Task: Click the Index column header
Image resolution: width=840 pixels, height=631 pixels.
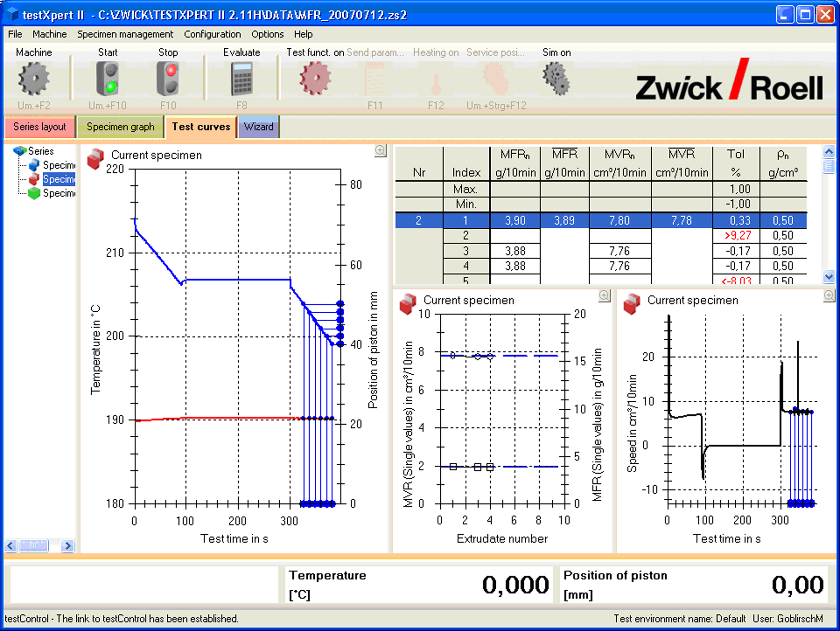Action: (466, 163)
